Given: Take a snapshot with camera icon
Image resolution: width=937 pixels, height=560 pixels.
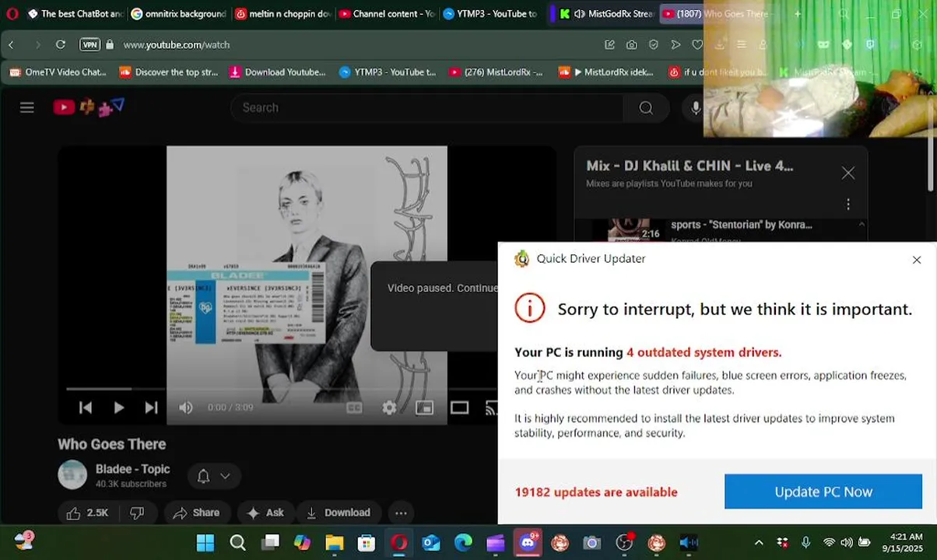Looking at the screenshot, I should pos(631,45).
